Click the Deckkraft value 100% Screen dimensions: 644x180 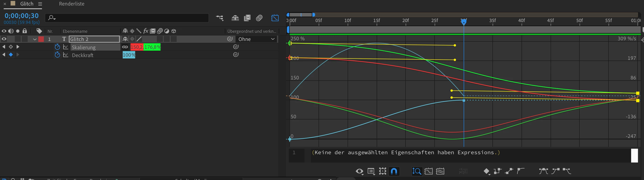coord(129,55)
